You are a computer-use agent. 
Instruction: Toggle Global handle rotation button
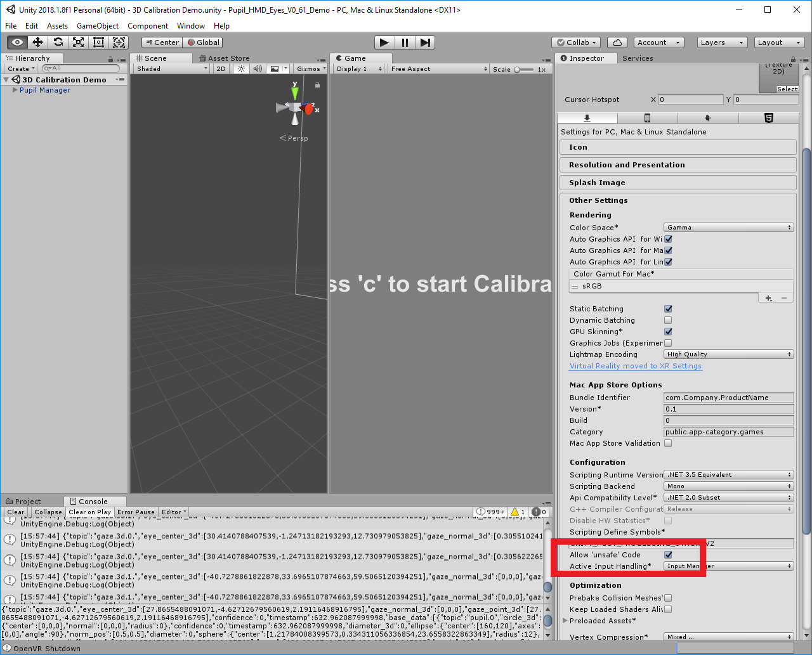pyautogui.click(x=202, y=42)
